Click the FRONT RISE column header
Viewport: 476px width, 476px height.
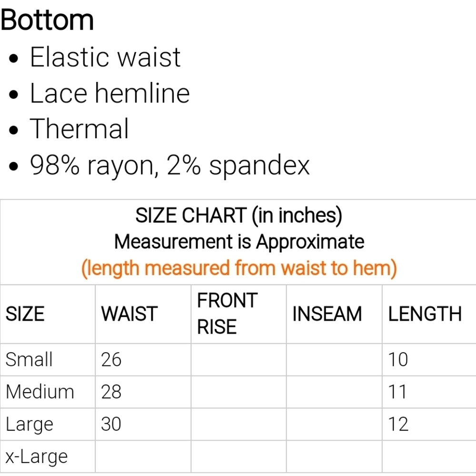(x=227, y=314)
